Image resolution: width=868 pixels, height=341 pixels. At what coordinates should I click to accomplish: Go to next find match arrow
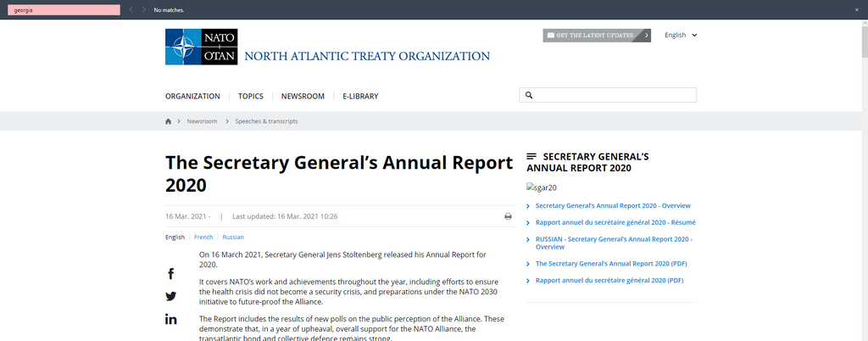point(144,10)
